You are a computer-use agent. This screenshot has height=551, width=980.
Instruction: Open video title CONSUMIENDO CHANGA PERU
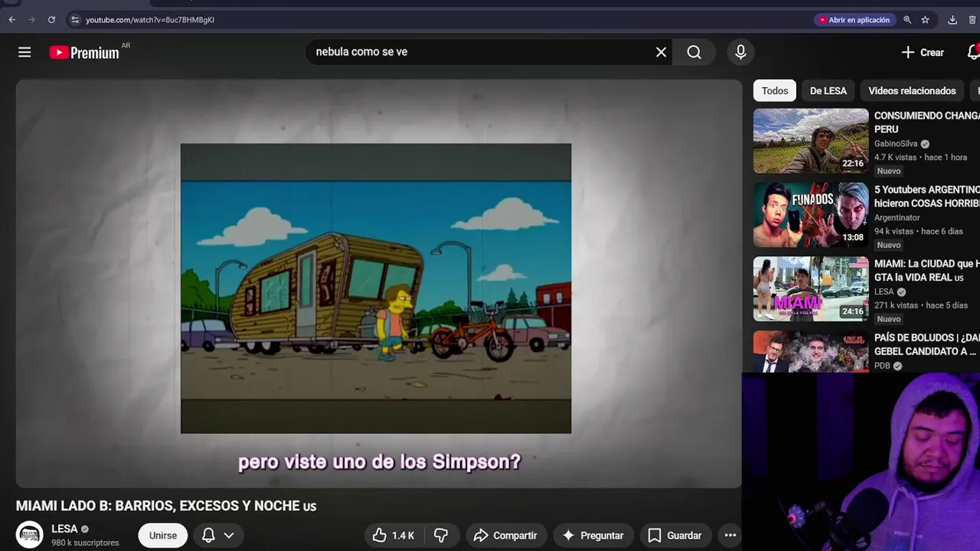point(927,122)
